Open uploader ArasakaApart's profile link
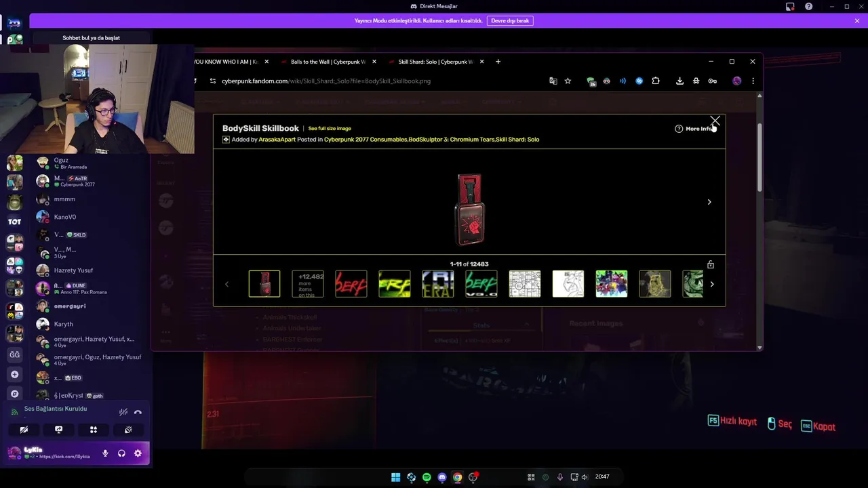 277,140
